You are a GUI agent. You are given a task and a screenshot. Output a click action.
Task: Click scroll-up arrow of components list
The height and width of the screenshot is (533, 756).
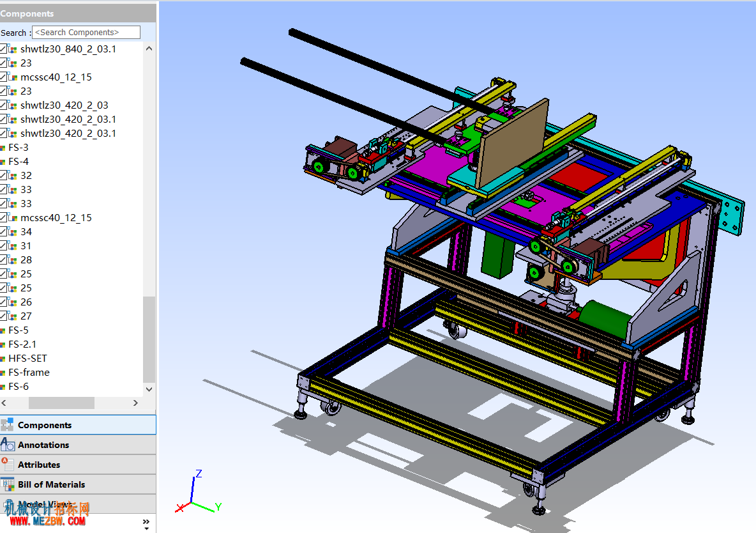pyautogui.click(x=149, y=49)
